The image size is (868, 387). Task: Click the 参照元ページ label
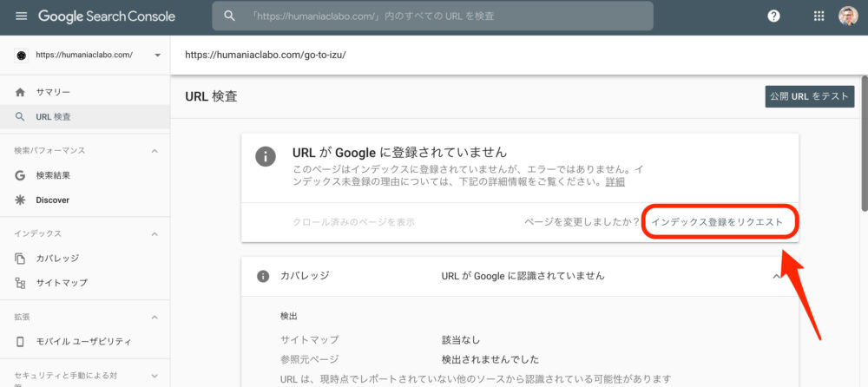(x=310, y=359)
